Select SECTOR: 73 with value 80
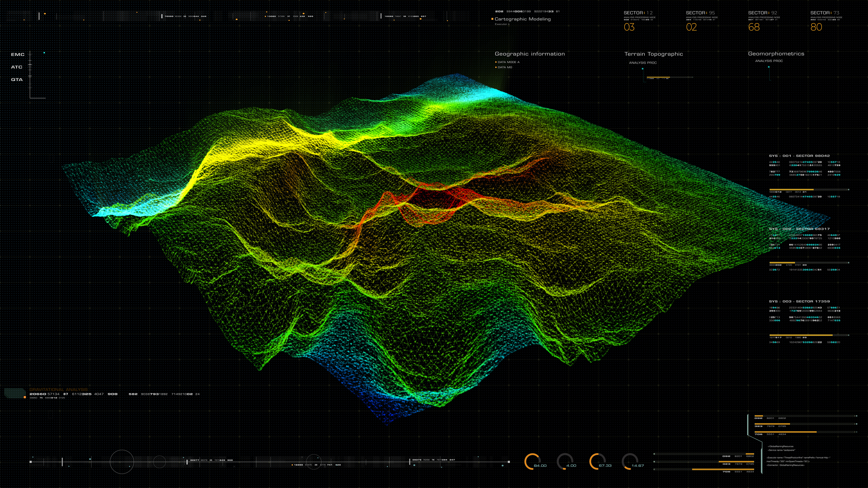The image size is (868, 488). (816, 27)
